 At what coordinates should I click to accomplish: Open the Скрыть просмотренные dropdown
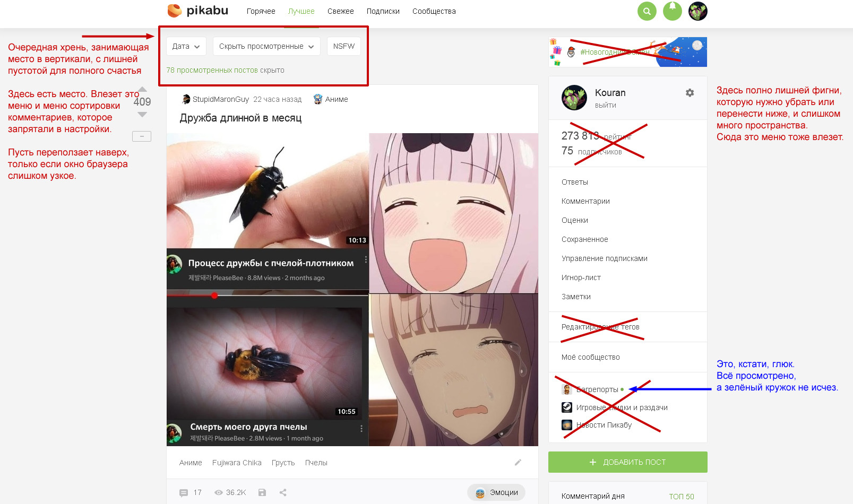coord(266,46)
